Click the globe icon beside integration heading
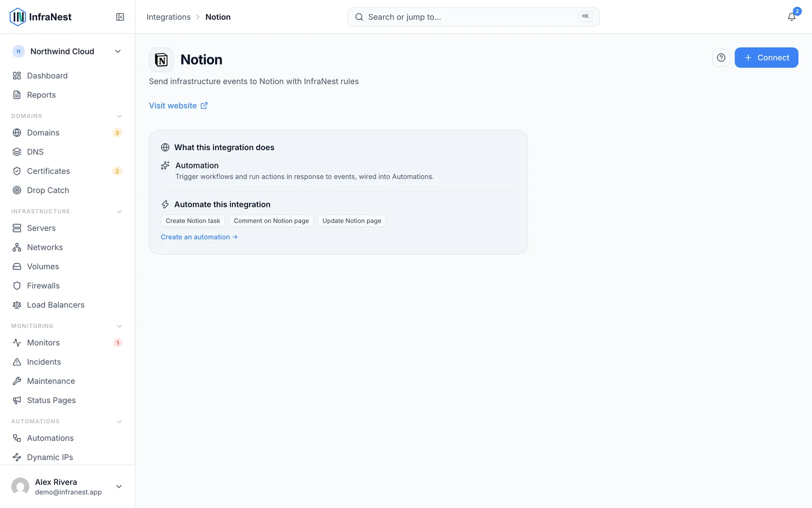Viewport: 812px width, 508px height. click(165, 147)
